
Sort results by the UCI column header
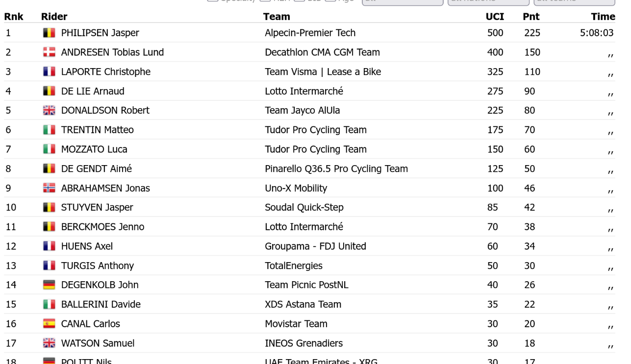coord(495,17)
